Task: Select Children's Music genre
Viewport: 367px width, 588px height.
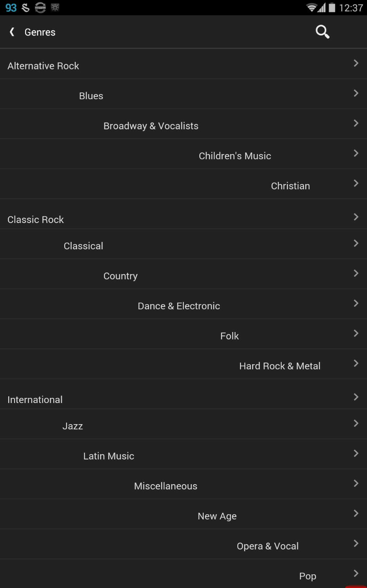Action: [x=235, y=156]
